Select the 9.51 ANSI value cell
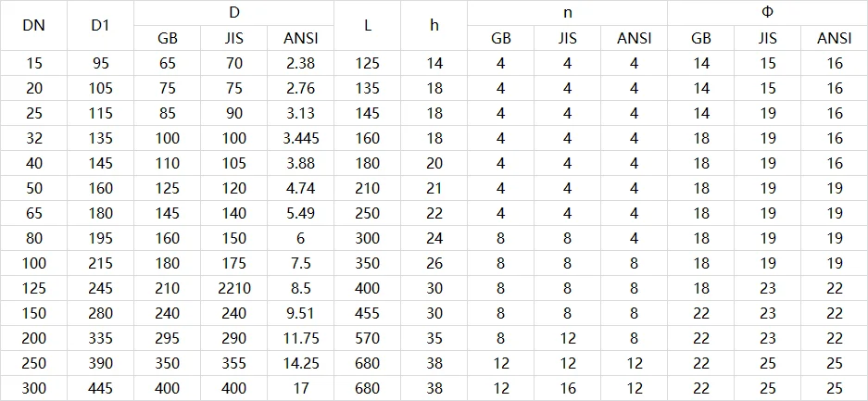 click(301, 314)
